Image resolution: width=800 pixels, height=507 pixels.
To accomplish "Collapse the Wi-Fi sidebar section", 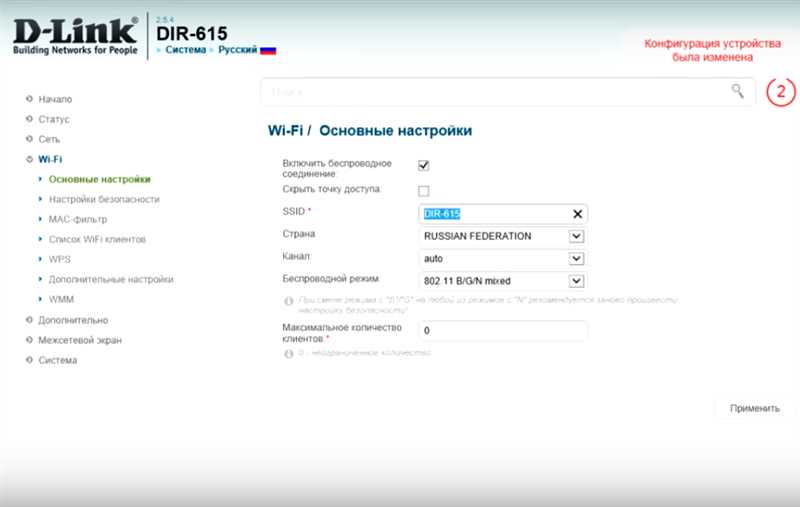I will [x=50, y=159].
